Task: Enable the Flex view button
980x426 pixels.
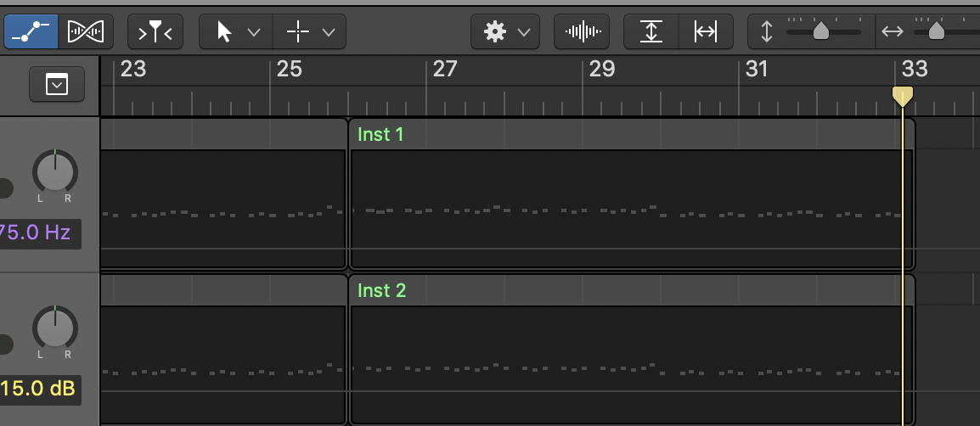Action: tap(88, 32)
